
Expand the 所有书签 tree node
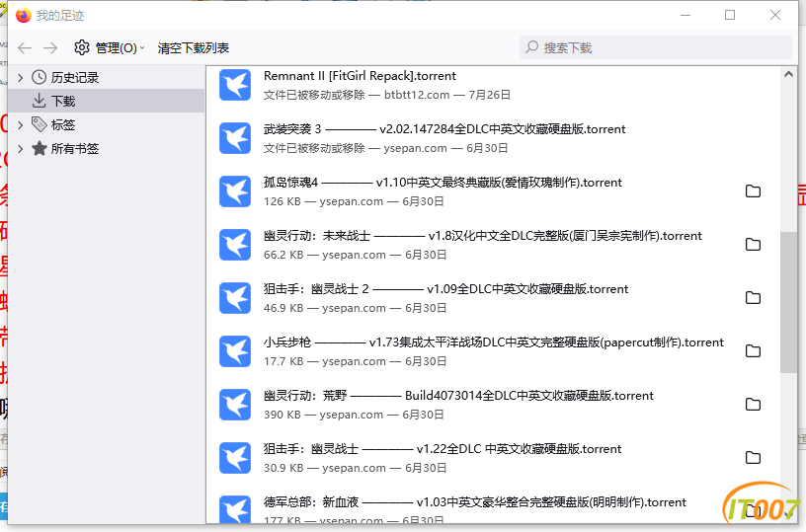click(20, 149)
